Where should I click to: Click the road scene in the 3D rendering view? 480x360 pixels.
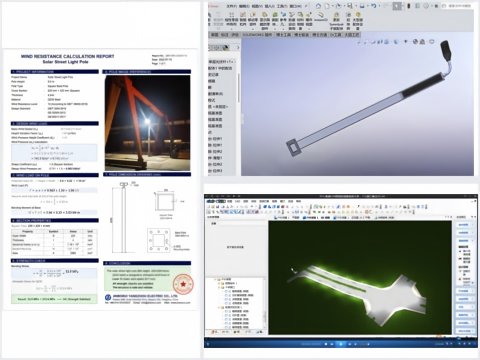[x=360, y=293]
